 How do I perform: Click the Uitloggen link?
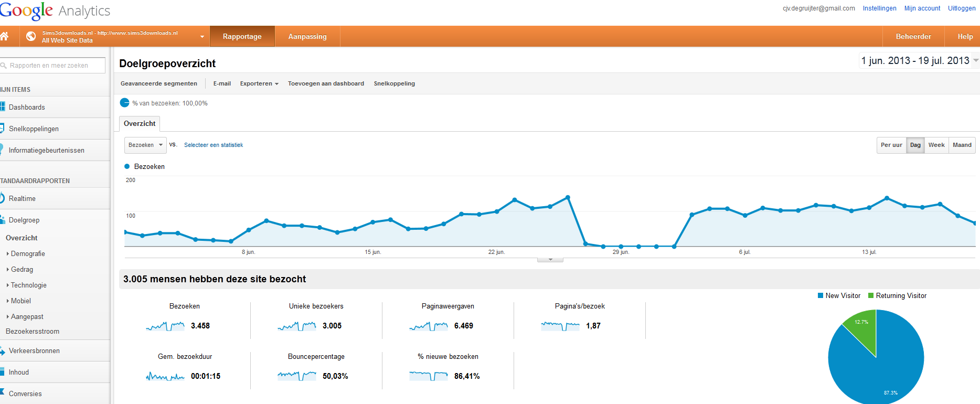click(962, 8)
